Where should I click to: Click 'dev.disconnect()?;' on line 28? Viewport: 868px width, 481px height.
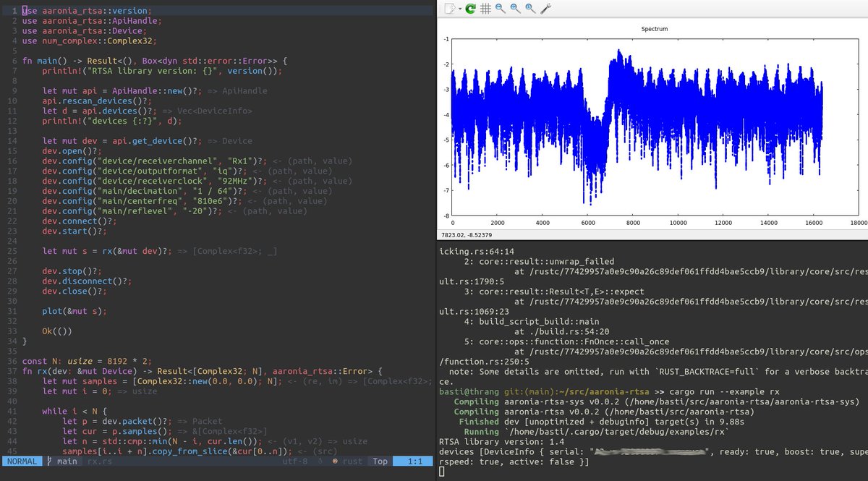(88, 280)
